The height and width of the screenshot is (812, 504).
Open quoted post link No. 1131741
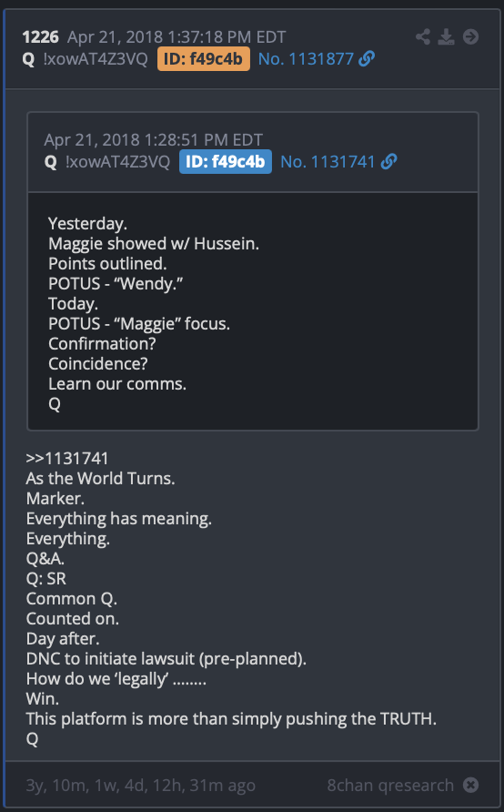click(x=328, y=161)
